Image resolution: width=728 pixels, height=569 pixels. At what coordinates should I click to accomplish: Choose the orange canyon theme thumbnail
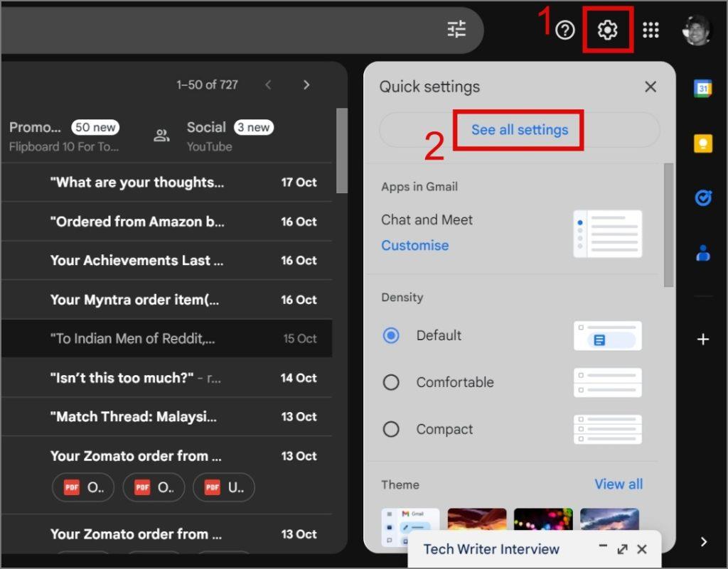coord(477,519)
